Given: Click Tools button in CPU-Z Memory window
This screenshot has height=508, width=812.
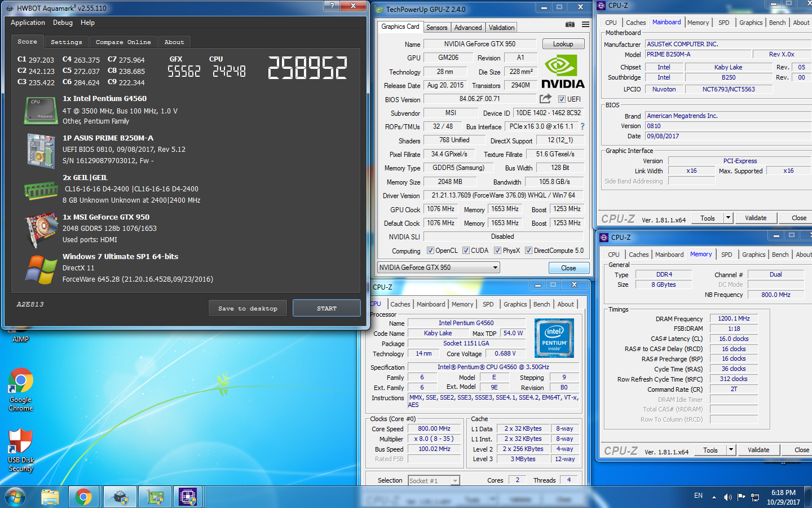Looking at the screenshot, I should click(710, 450).
